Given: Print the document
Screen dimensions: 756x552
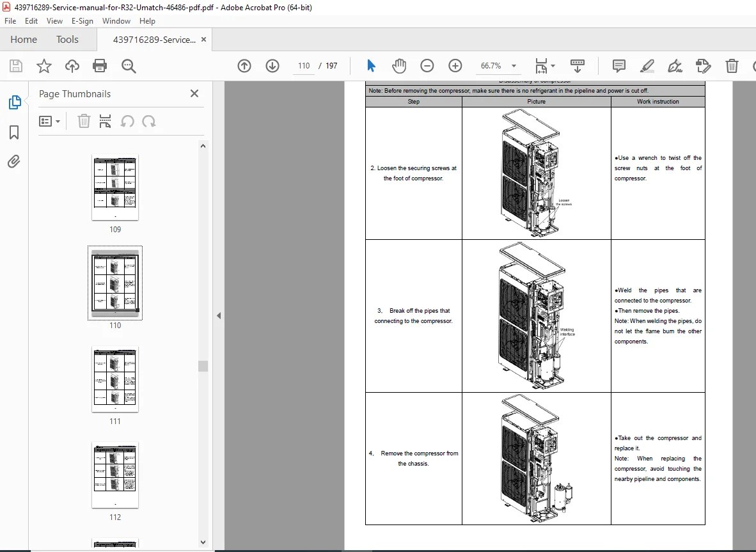Looking at the screenshot, I should click(100, 66).
